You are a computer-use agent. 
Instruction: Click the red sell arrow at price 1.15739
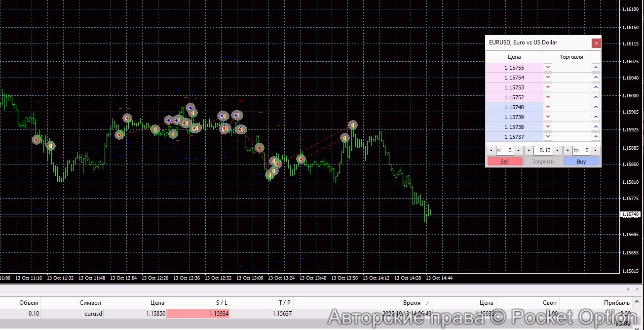(x=548, y=117)
